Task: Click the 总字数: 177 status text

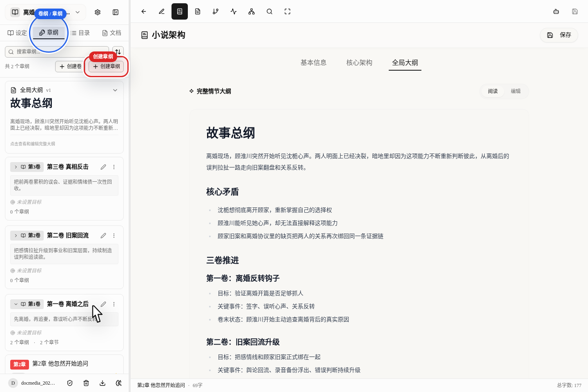Action: [x=569, y=385]
